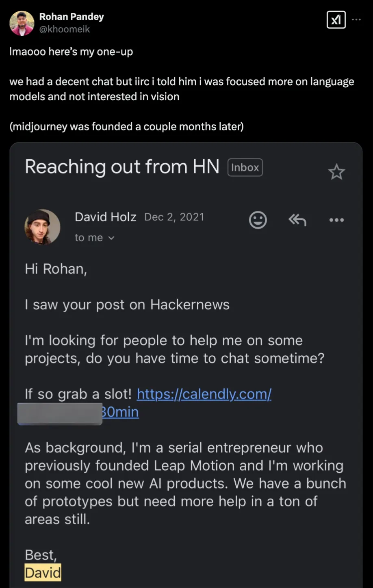Click the grey redacted block in link
Screen dimensions: 373x588
[60, 414]
